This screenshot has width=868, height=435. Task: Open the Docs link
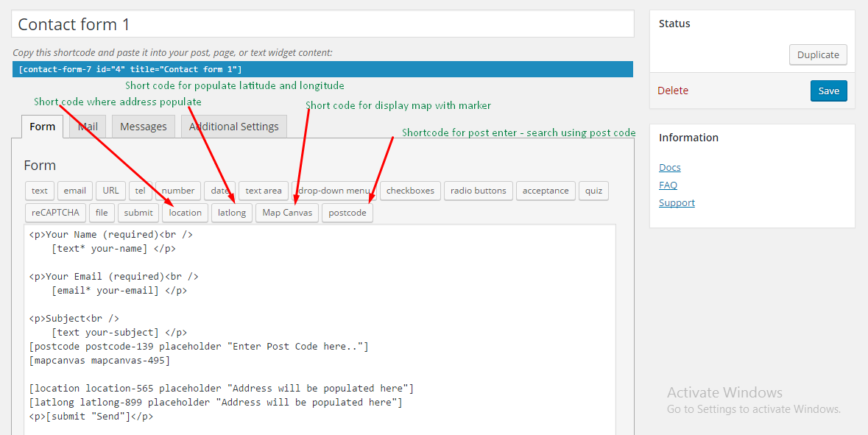click(x=669, y=167)
